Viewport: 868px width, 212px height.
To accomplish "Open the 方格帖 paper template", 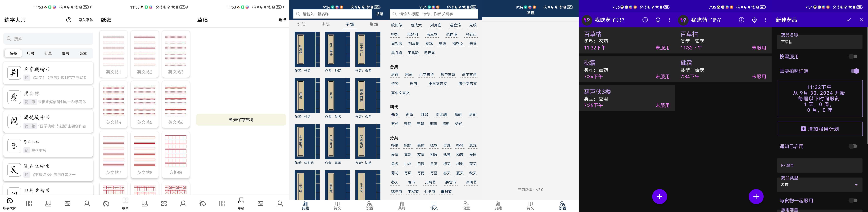I will click(x=176, y=155).
